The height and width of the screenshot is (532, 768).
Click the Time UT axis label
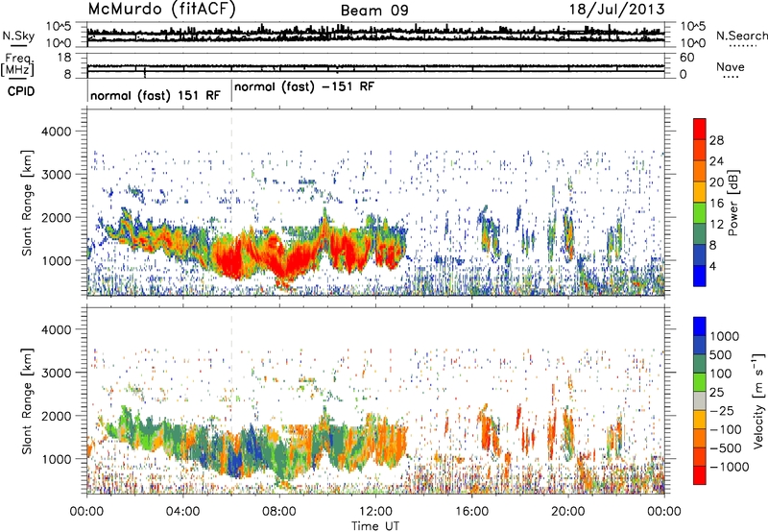pyautogui.click(x=375, y=526)
